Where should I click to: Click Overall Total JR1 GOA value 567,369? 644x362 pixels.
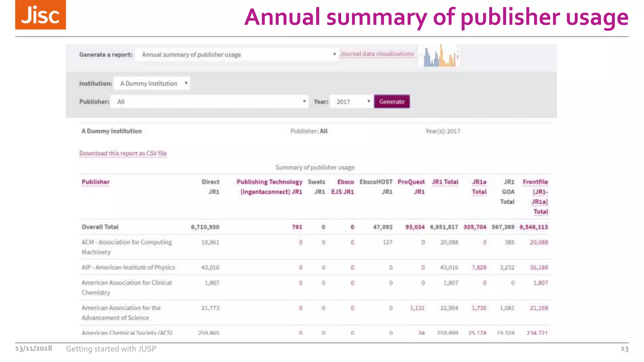(x=503, y=227)
